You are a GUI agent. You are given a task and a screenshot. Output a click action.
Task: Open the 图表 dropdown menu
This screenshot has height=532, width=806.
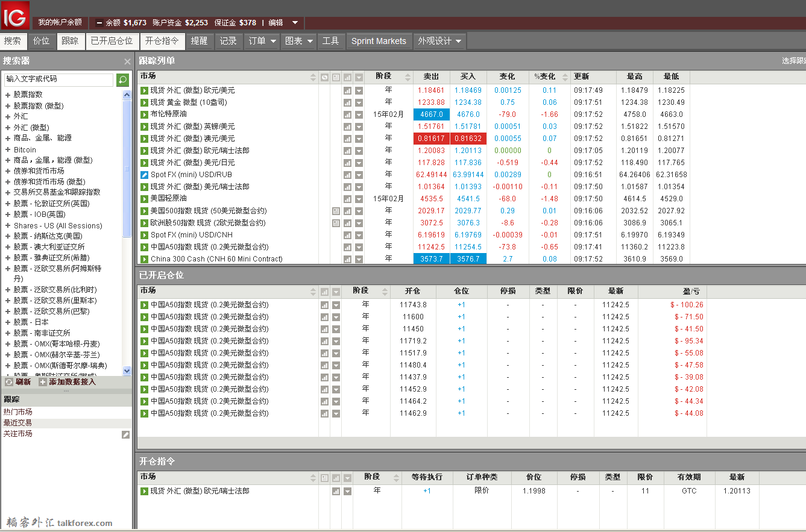298,41
